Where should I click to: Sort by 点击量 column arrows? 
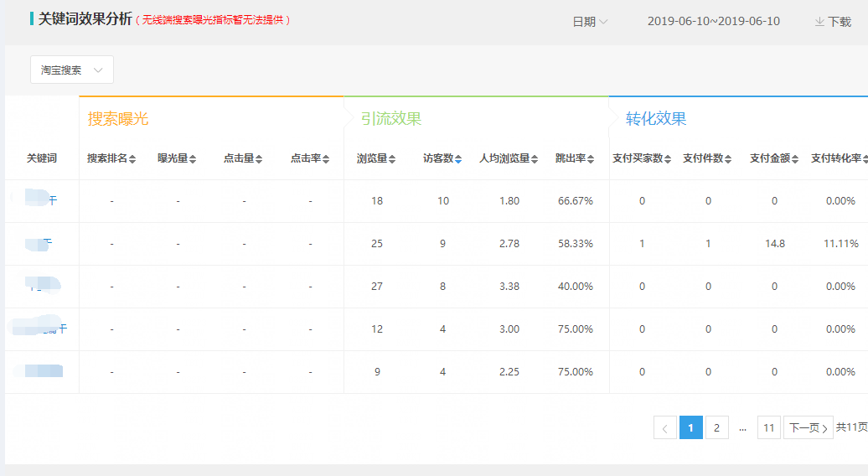click(x=259, y=159)
